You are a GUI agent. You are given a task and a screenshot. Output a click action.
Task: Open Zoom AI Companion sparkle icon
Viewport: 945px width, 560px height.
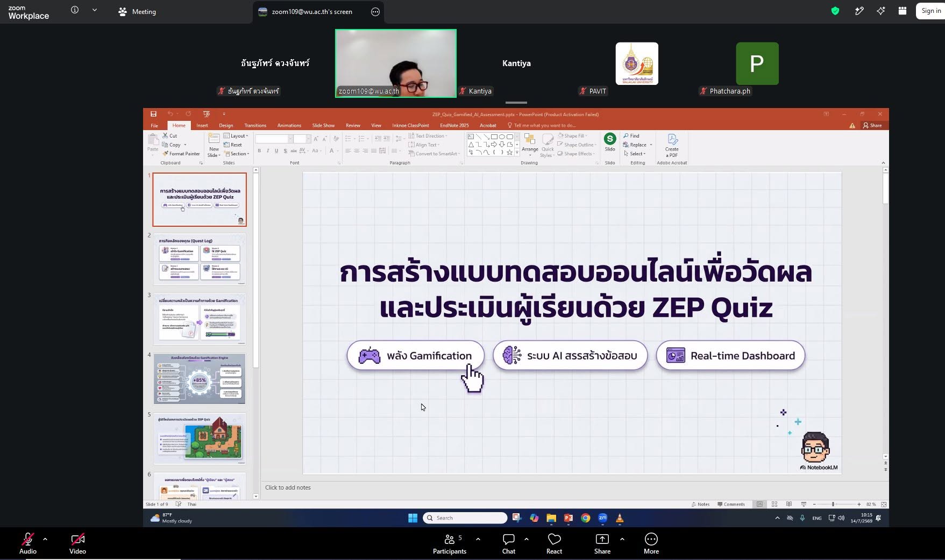tap(880, 11)
